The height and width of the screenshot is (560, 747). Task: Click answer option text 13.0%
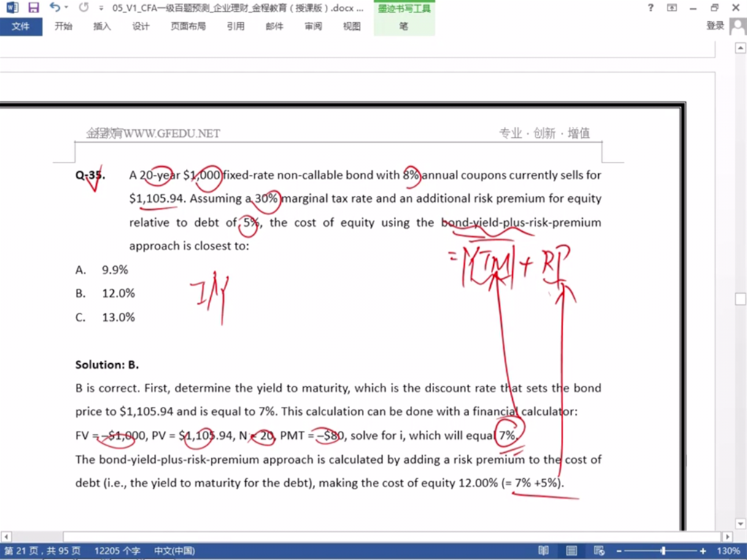(x=118, y=317)
